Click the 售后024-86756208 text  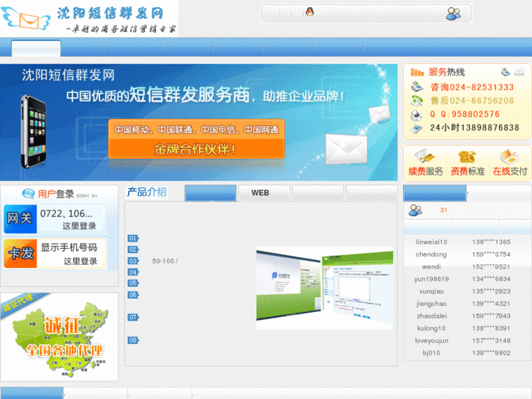click(x=472, y=101)
